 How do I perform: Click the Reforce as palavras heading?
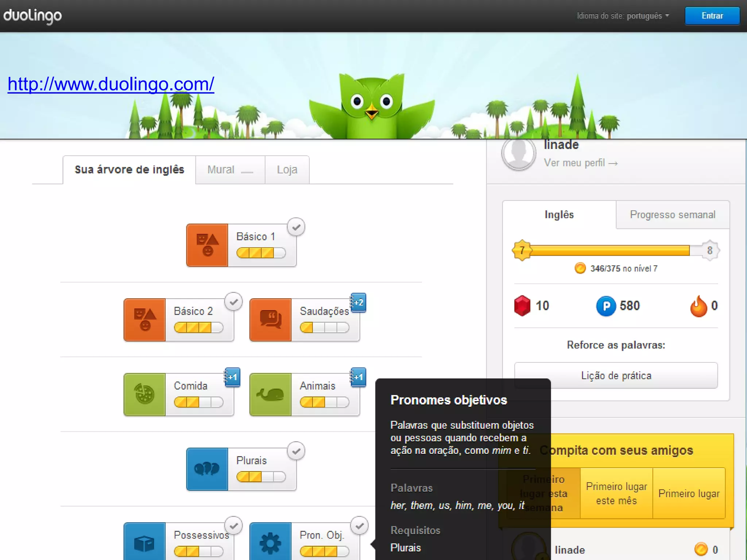[x=616, y=345]
